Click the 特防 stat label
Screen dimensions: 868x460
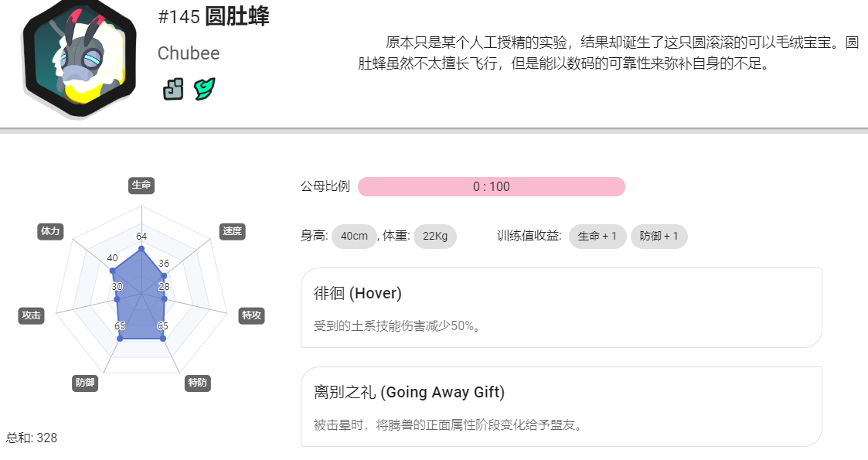tap(198, 383)
